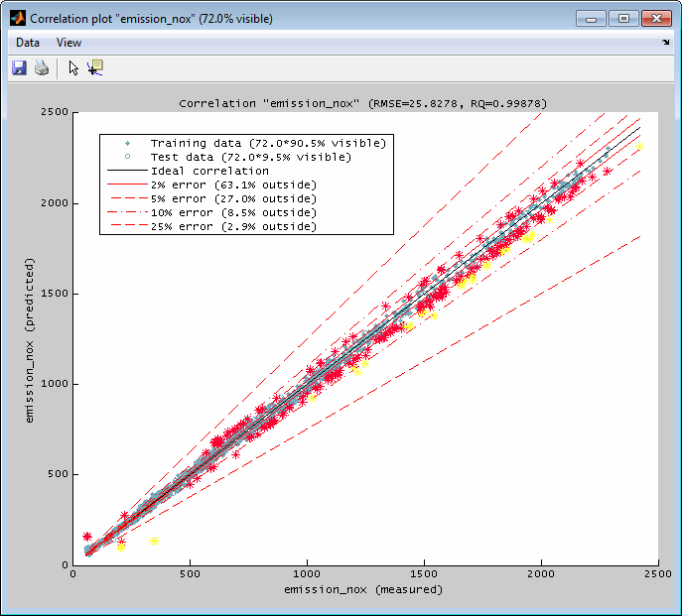
Task: Close the correlation plot window
Action: click(656, 19)
